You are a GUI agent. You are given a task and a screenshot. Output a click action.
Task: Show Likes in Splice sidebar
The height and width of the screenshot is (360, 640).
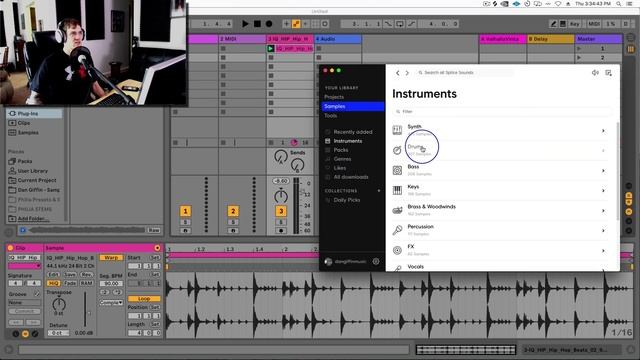pos(340,168)
